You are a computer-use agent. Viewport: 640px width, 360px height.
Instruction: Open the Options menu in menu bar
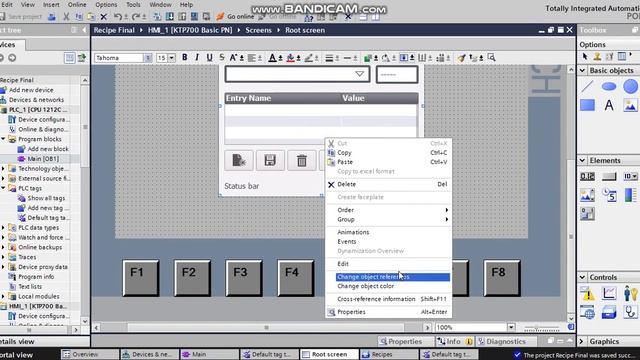(106, 4)
